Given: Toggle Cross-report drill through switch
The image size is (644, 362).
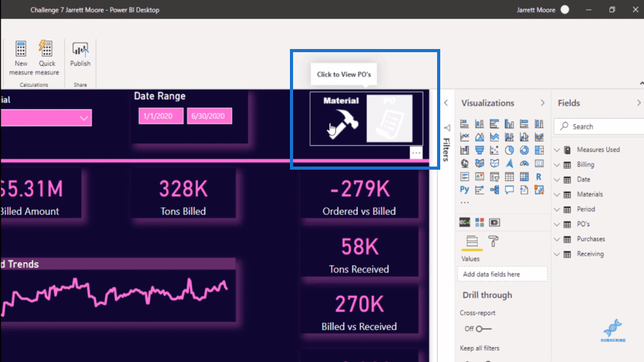Looking at the screenshot, I should 484,329.
